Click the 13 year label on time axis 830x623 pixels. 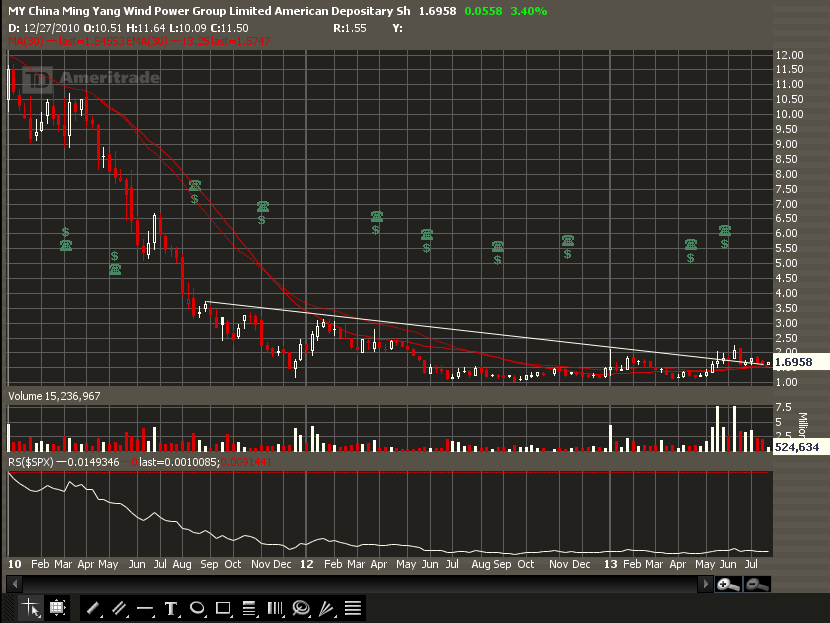coord(610,564)
